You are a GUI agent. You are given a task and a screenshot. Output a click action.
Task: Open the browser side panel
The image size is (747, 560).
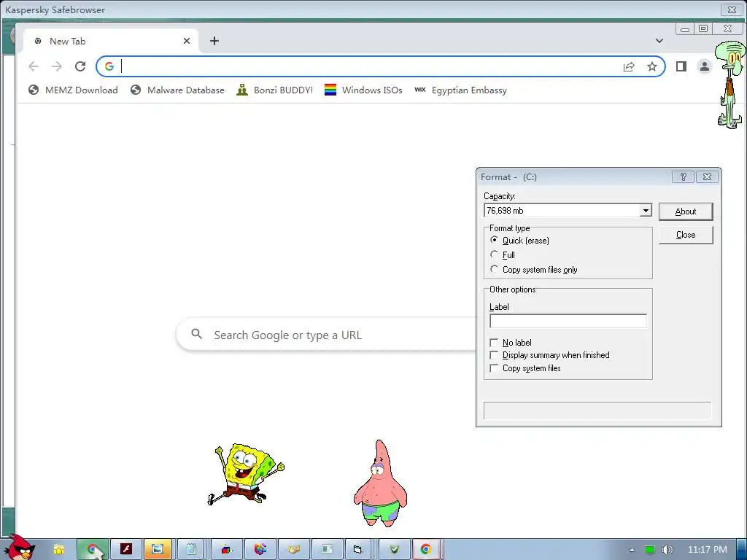[681, 66]
